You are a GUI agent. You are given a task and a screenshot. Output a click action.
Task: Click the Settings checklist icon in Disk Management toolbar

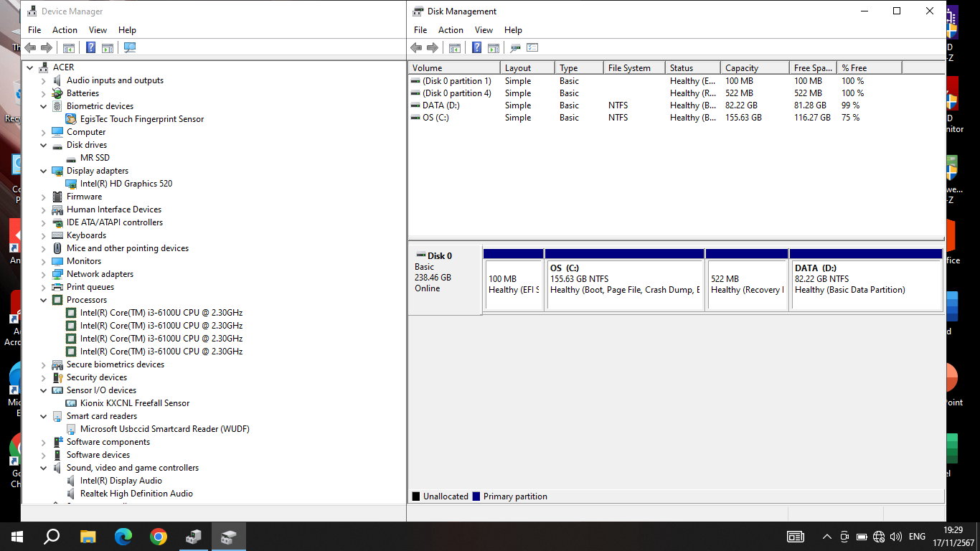tap(532, 48)
